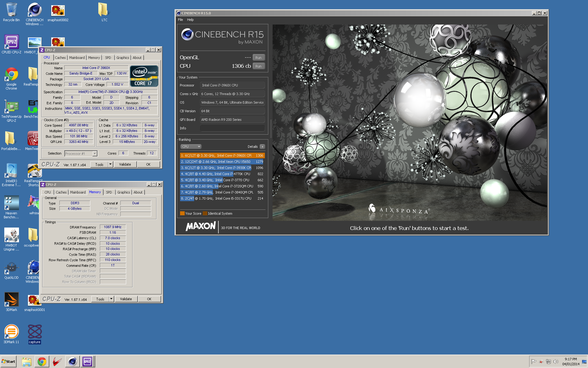Select the TechPowerUp GPU-Z desktop icon

[x=11, y=111]
